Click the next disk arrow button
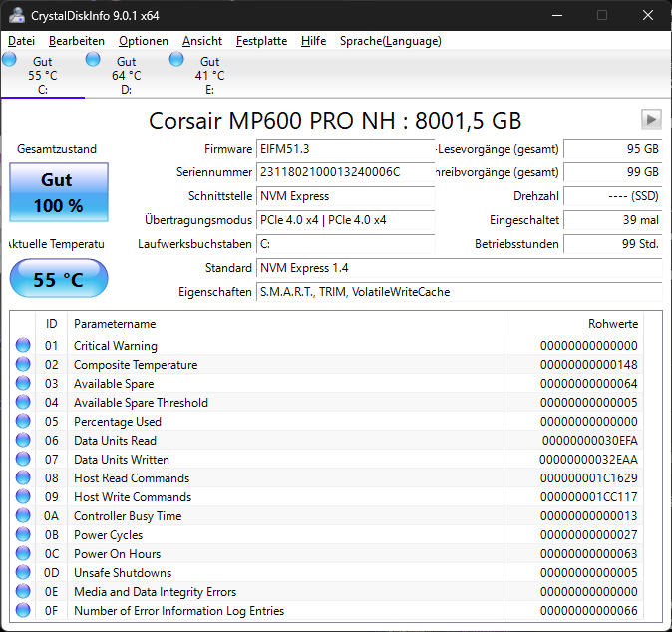The image size is (672, 632). [x=651, y=119]
